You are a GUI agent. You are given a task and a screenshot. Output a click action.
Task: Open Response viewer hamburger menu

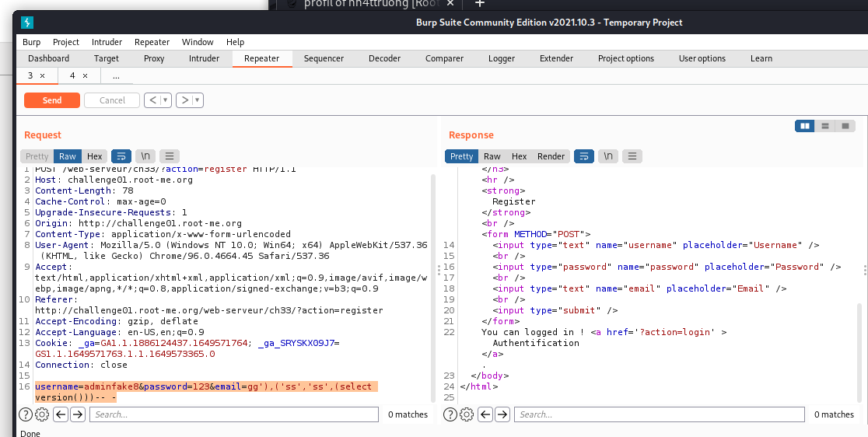[x=632, y=156]
